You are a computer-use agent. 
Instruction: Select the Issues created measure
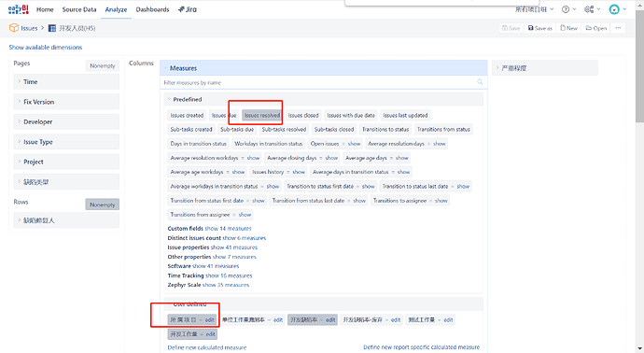click(x=187, y=116)
